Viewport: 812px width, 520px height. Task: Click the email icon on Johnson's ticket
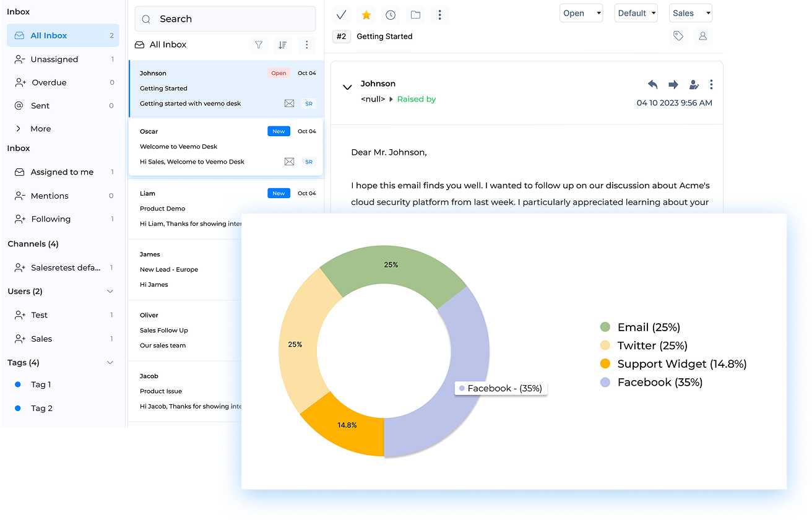[289, 103]
